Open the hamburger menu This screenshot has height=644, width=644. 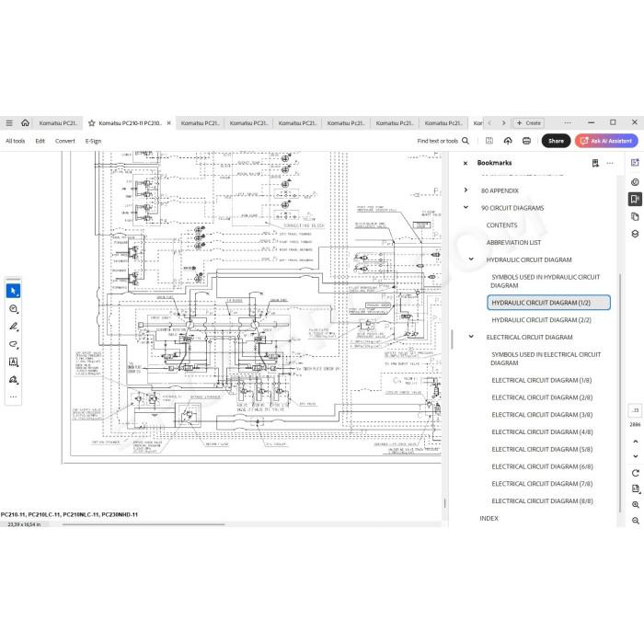[x=9, y=122]
